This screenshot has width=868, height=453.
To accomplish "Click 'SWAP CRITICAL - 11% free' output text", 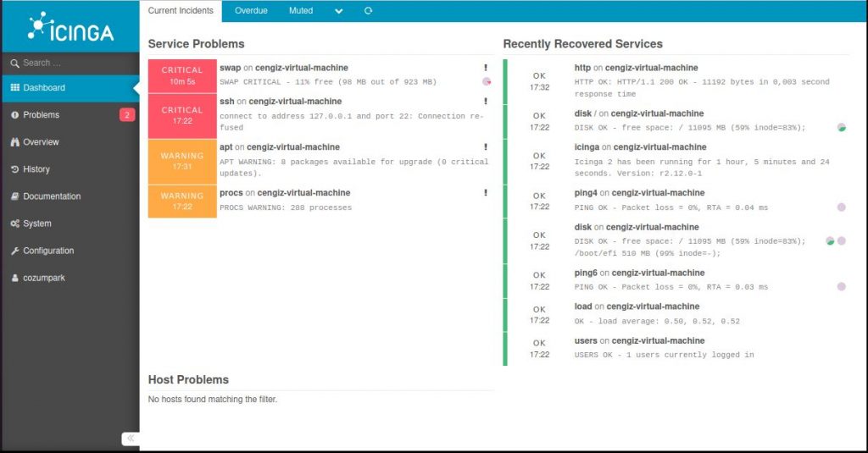I will point(328,82).
